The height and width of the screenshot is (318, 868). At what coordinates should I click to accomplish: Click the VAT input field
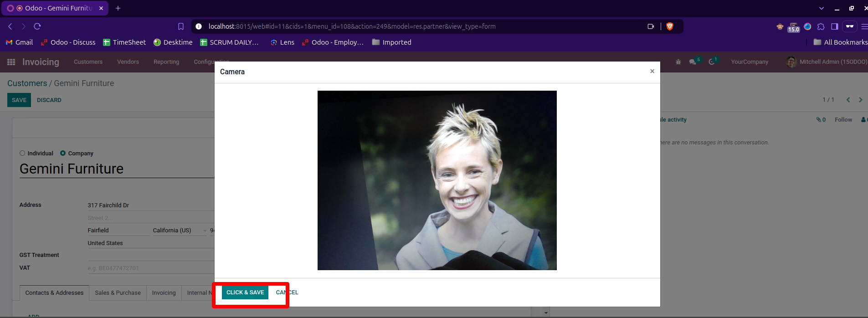point(151,268)
